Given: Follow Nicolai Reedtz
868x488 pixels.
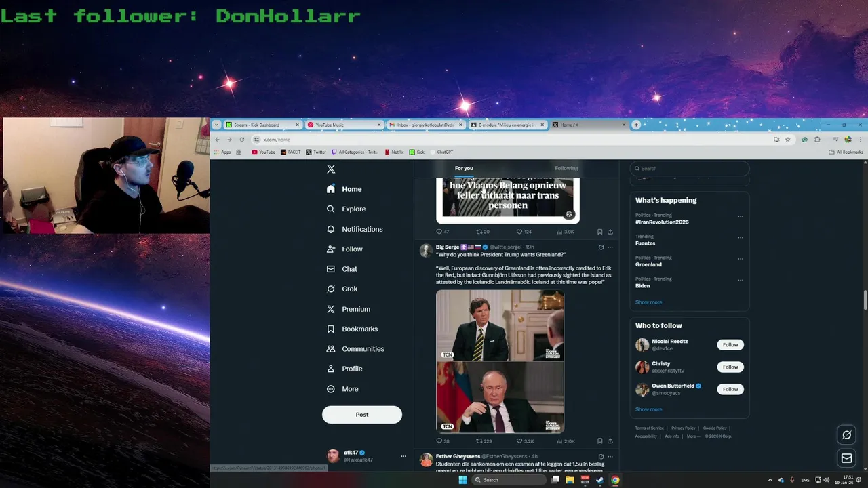Looking at the screenshot, I should pyautogui.click(x=730, y=345).
